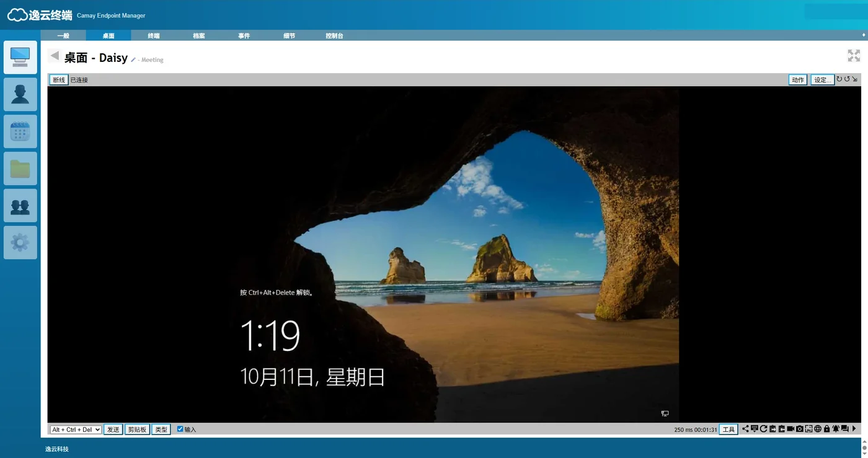Click the 工具 tools button
Screen dimensions: 868x458
coord(728,429)
